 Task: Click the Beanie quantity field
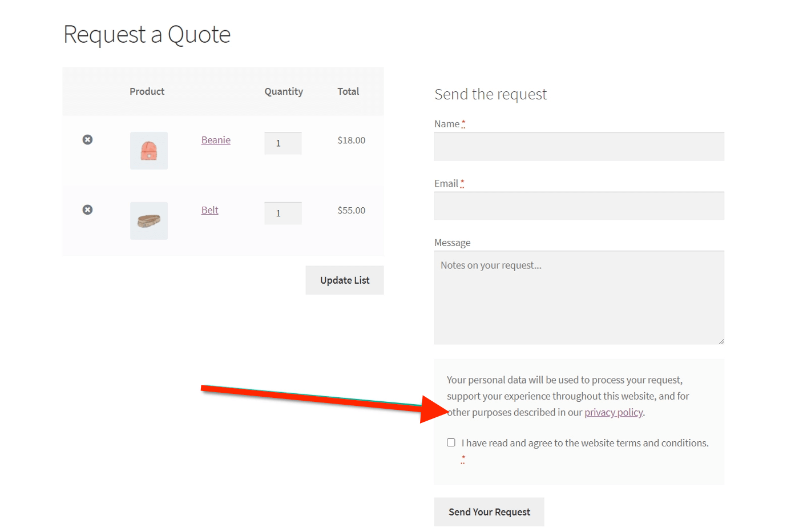tap(283, 143)
